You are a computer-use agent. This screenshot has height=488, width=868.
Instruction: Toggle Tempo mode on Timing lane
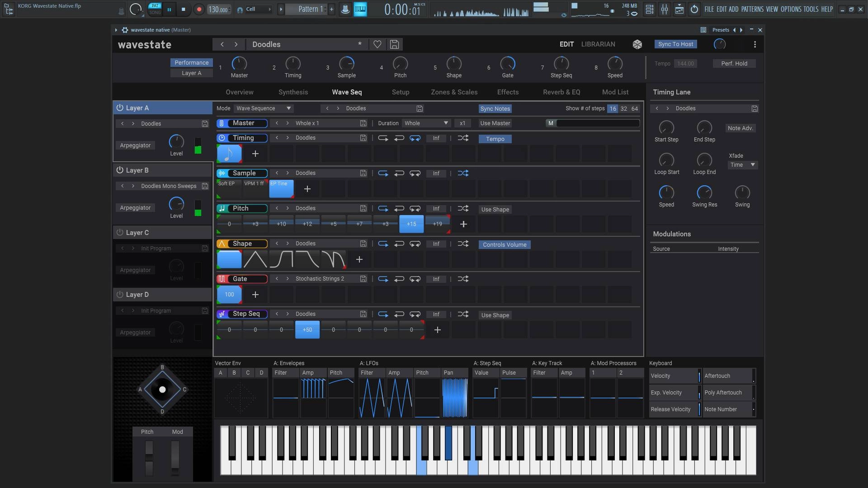click(495, 139)
